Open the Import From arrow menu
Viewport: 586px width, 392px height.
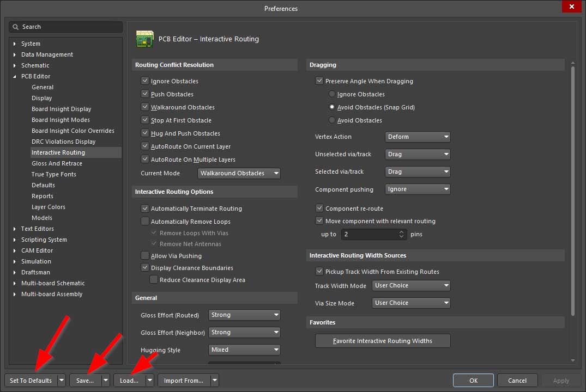215,381
